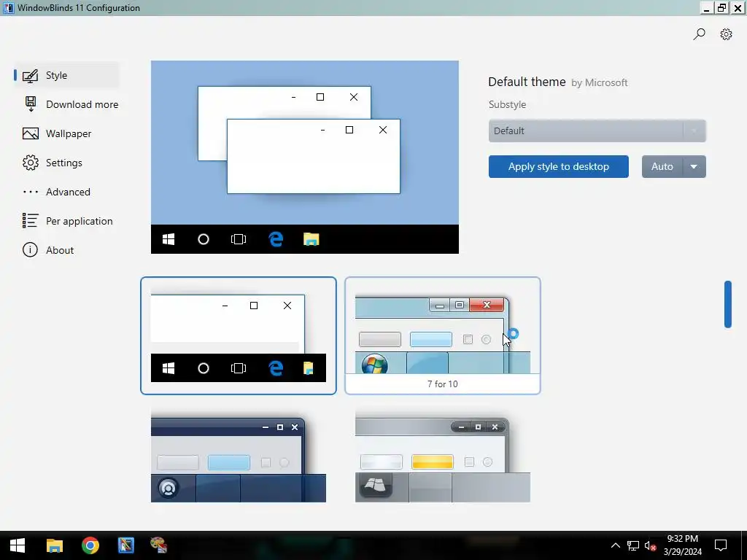The height and width of the screenshot is (560, 747).
Task: Select Per application in the sidebar
Action: 79,221
